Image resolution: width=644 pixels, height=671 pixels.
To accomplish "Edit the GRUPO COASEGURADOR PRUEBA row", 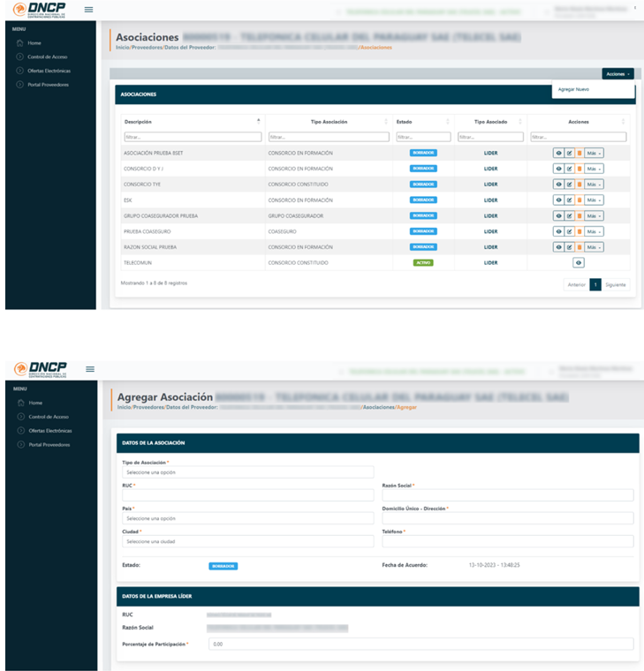I will [569, 215].
